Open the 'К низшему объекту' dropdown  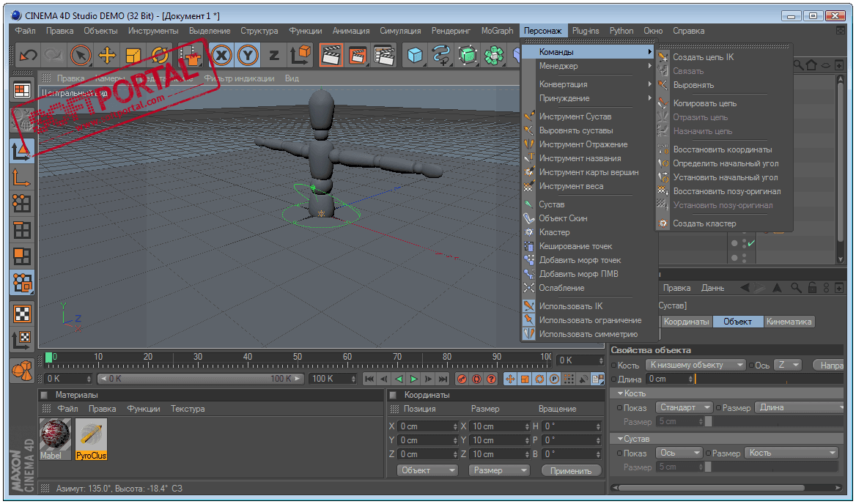(695, 365)
